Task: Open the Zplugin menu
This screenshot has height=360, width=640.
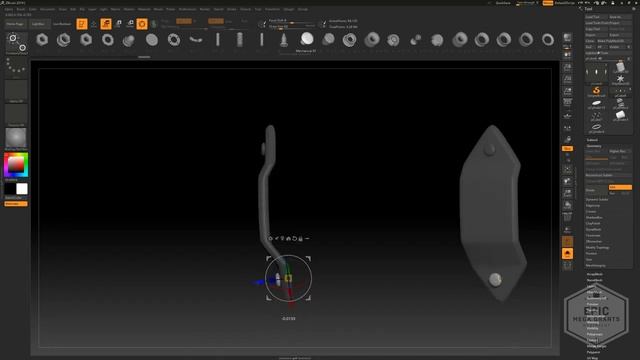Action: [x=289, y=9]
